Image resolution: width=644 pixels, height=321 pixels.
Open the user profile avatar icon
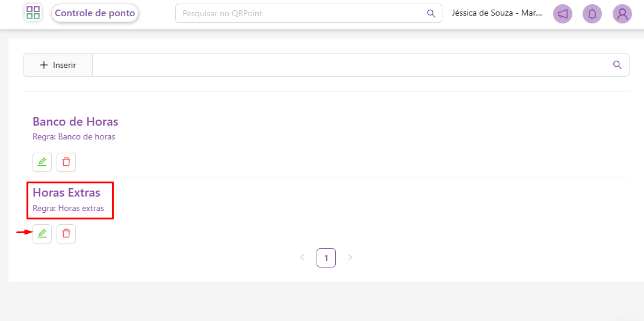click(622, 14)
